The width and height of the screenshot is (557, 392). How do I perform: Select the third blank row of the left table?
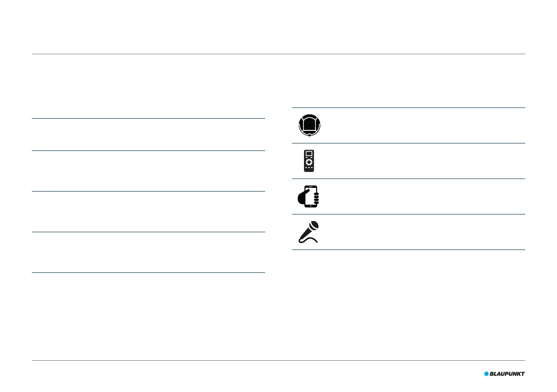pyautogui.click(x=148, y=212)
